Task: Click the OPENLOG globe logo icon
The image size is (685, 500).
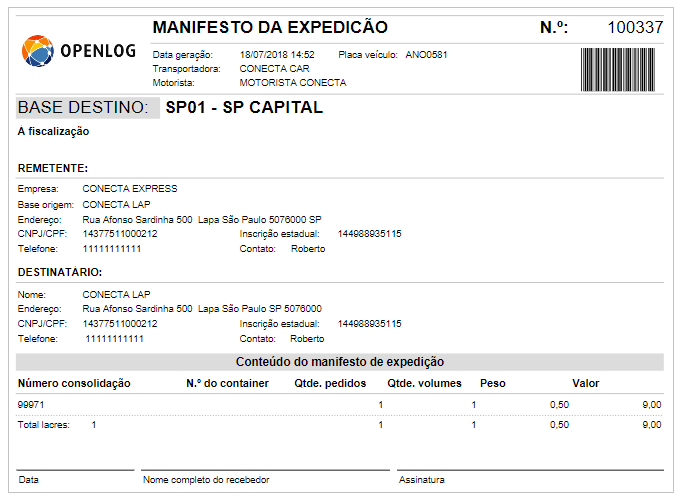Action: [x=37, y=50]
